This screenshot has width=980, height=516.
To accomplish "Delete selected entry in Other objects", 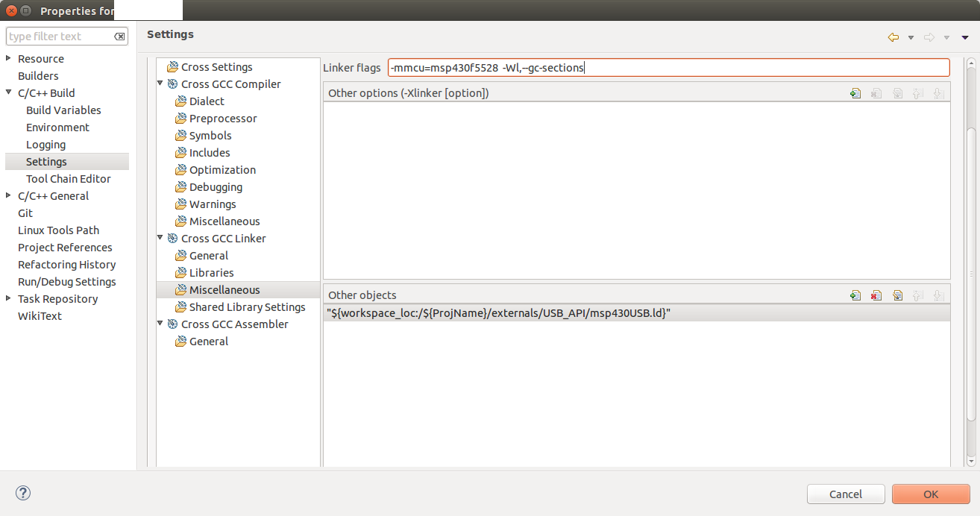I will tap(876, 295).
